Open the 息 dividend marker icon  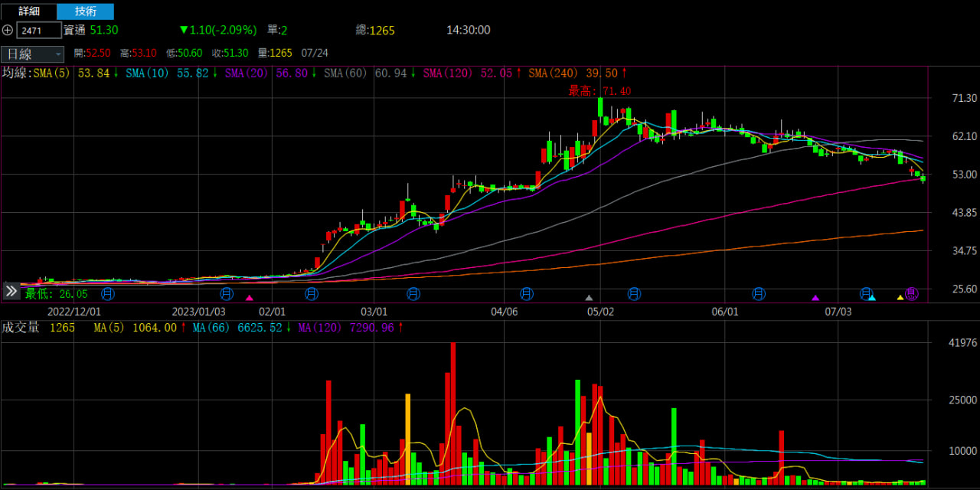tap(912, 293)
